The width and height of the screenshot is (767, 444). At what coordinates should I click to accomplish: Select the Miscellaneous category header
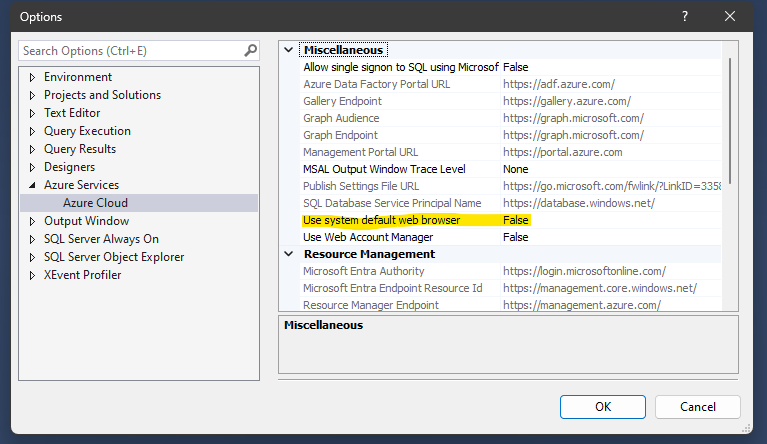[343, 50]
